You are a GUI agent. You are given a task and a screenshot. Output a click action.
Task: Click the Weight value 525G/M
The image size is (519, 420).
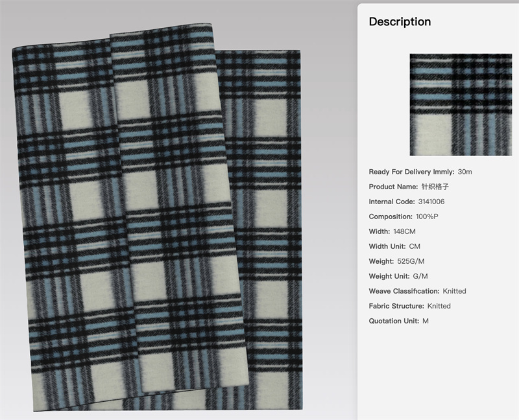click(411, 261)
